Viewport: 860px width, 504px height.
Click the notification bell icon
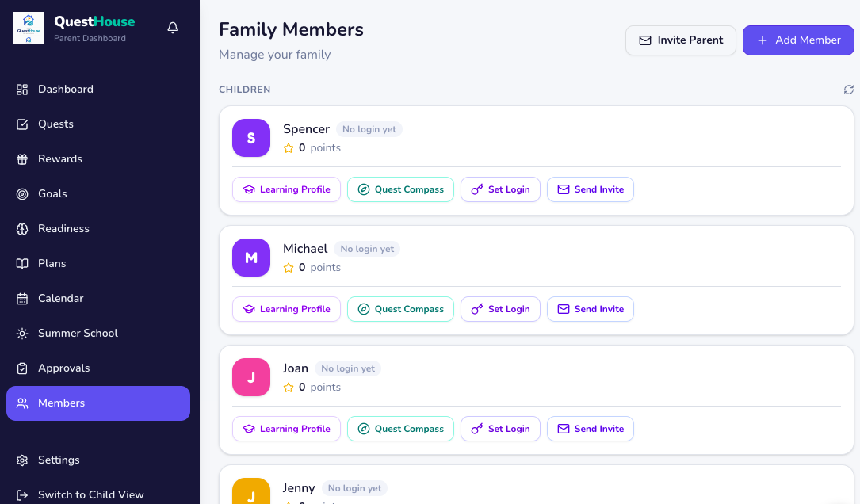click(x=173, y=28)
